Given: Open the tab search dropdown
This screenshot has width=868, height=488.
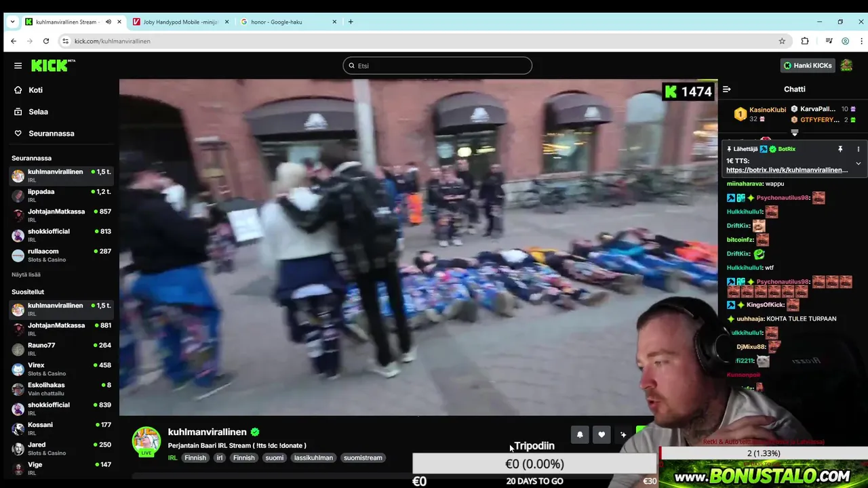Looking at the screenshot, I should 12,22.
